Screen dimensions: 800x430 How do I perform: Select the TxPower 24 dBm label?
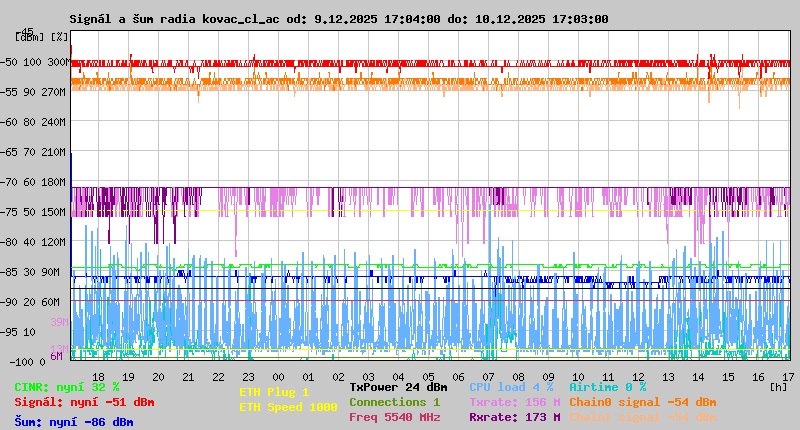[x=398, y=386]
